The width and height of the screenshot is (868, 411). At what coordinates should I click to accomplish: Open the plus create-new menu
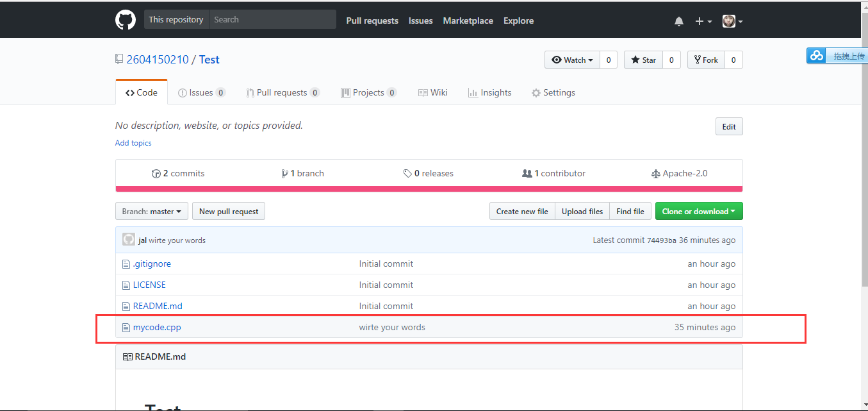click(x=703, y=21)
